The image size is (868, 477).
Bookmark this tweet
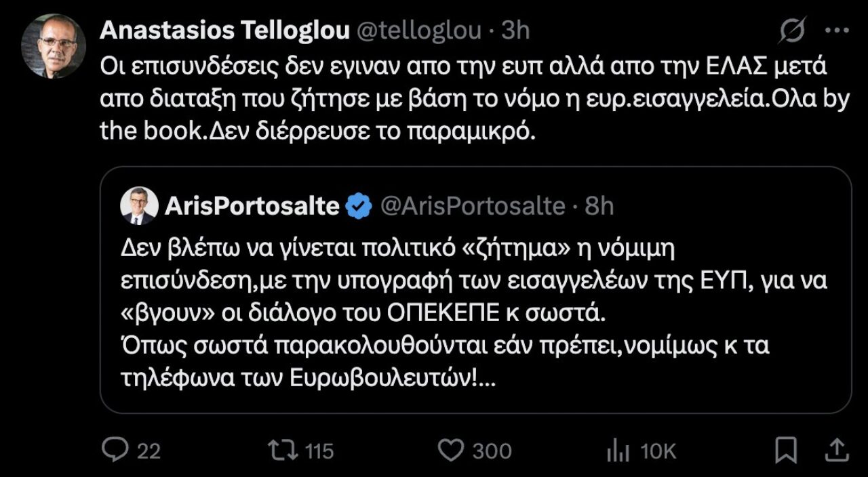coord(785,450)
